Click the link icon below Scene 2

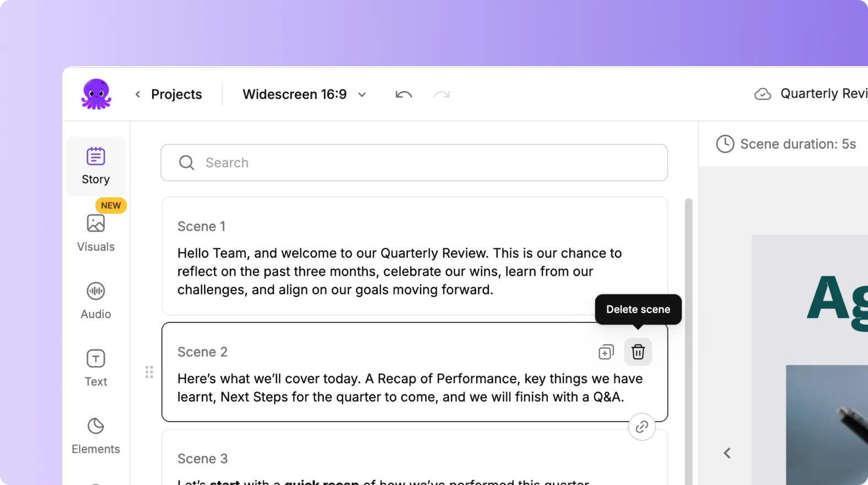point(641,427)
